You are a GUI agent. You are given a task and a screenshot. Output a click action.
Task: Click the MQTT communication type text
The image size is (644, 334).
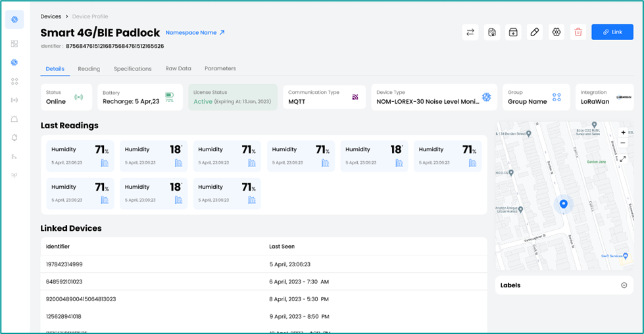[297, 102]
